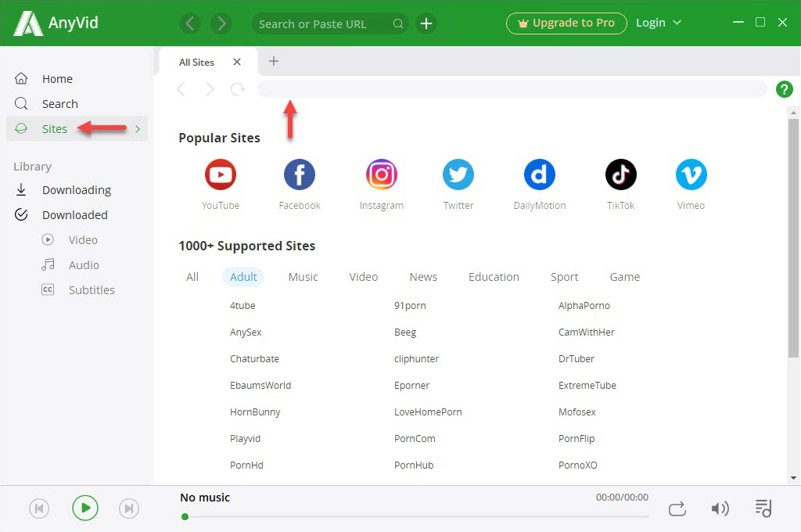Click the scrollbar up arrow
The height and width of the screenshot is (532, 801).
793,113
